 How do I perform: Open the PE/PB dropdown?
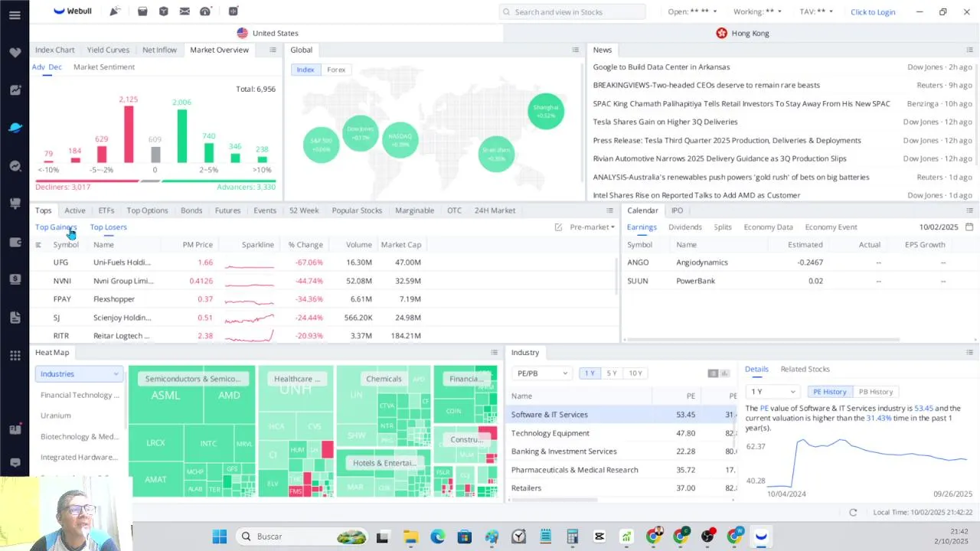[542, 373]
